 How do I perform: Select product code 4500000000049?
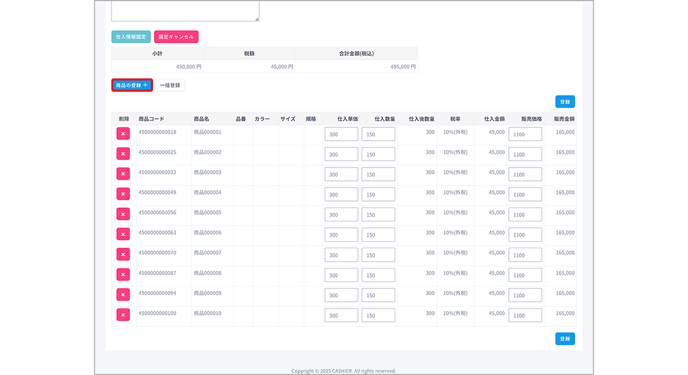(x=157, y=193)
